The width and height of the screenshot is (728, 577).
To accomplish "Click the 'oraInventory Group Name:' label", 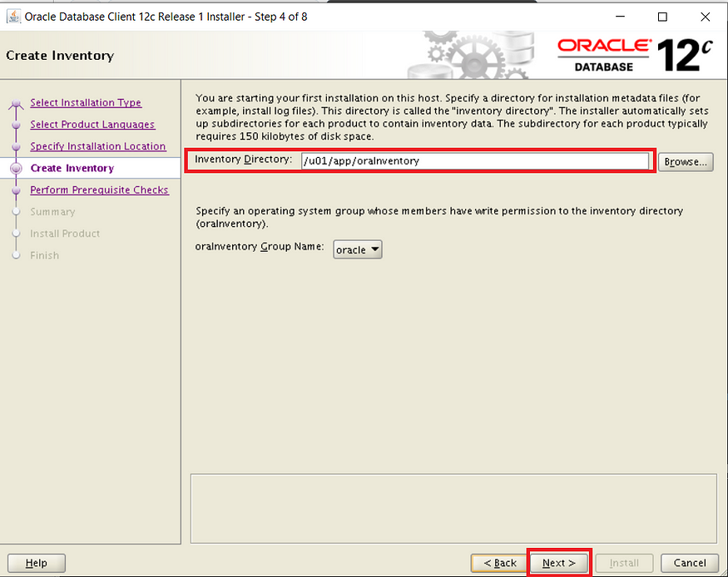I will [260, 246].
